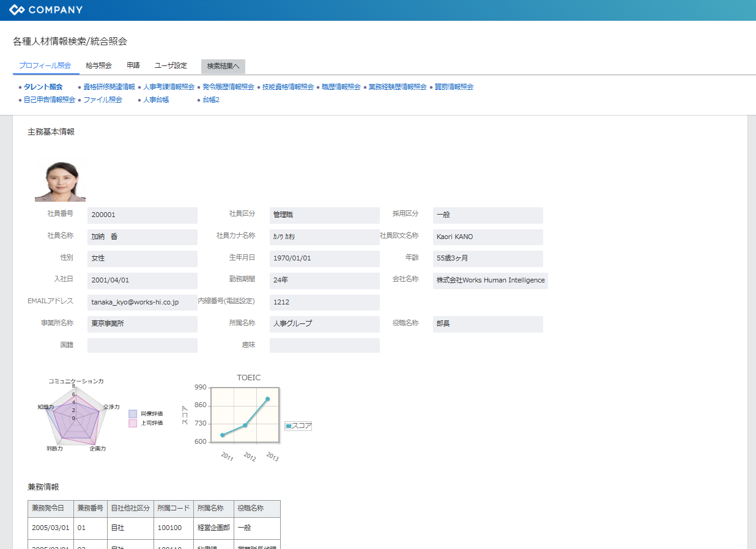Open the 台帳2 link
Image resolution: width=756 pixels, height=549 pixels.
click(210, 100)
